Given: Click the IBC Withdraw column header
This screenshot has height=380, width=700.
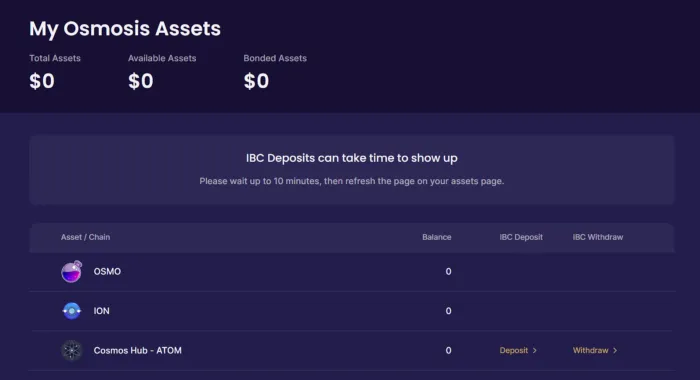Looking at the screenshot, I should (x=598, y=237).
